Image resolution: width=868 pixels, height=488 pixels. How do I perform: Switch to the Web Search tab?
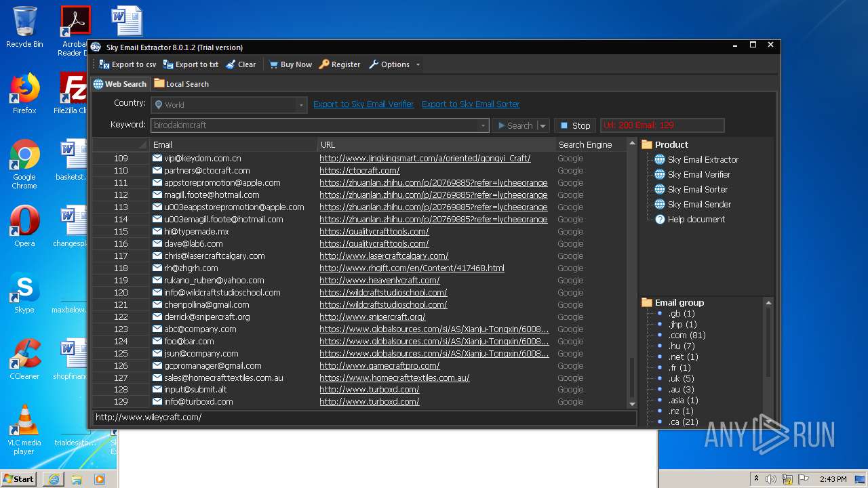120,84
